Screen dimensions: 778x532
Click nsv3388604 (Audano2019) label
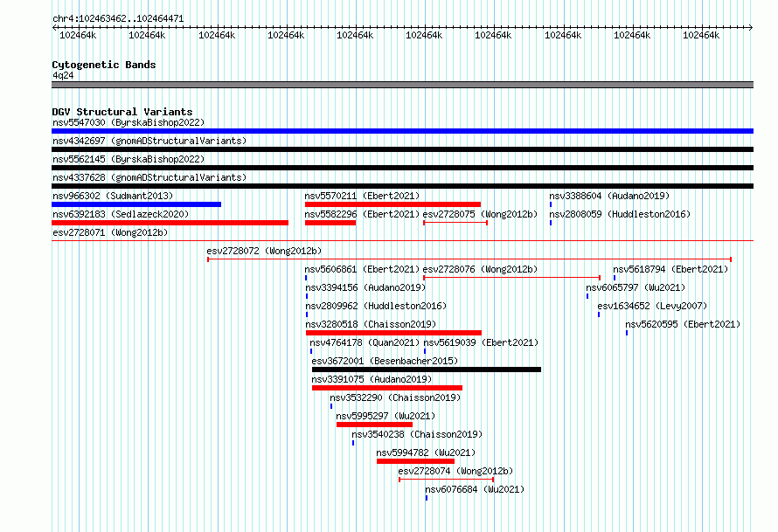coord(609,196)
